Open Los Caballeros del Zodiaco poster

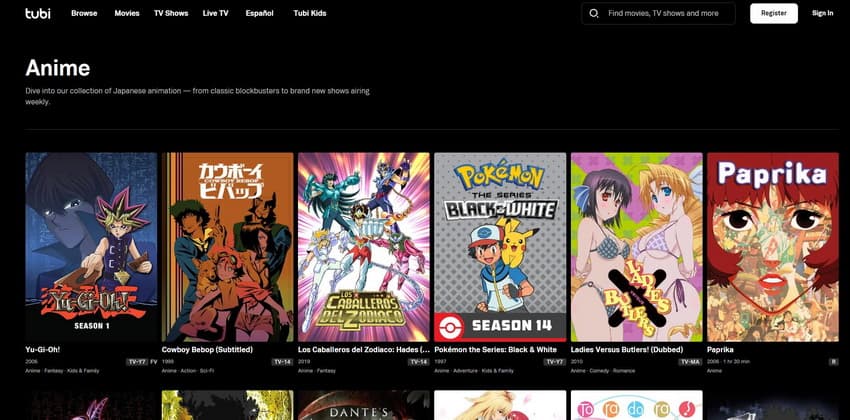[x=364, y=247]
